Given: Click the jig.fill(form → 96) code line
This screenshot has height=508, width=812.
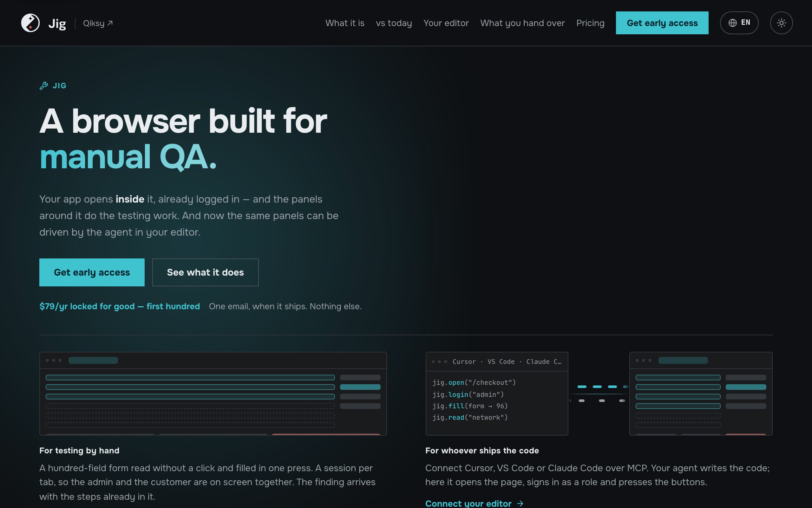Looking at the screenshot, I should [470, 406].
